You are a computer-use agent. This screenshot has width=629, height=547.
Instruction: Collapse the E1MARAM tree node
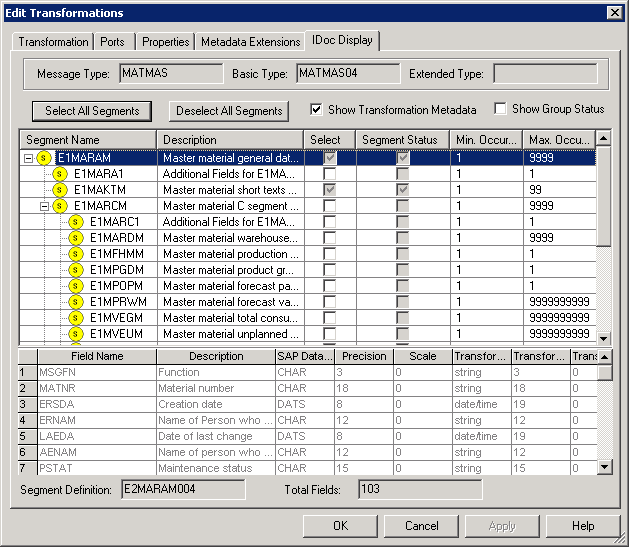[27, 158]
